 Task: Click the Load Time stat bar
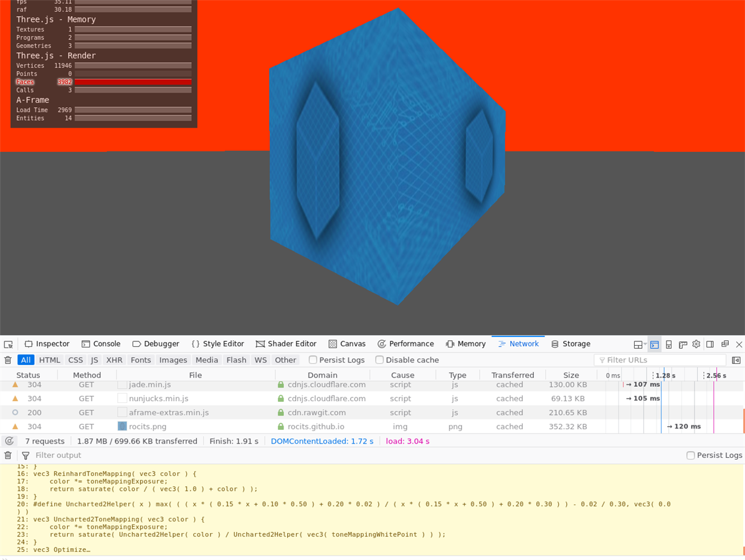tap(133, 110)
